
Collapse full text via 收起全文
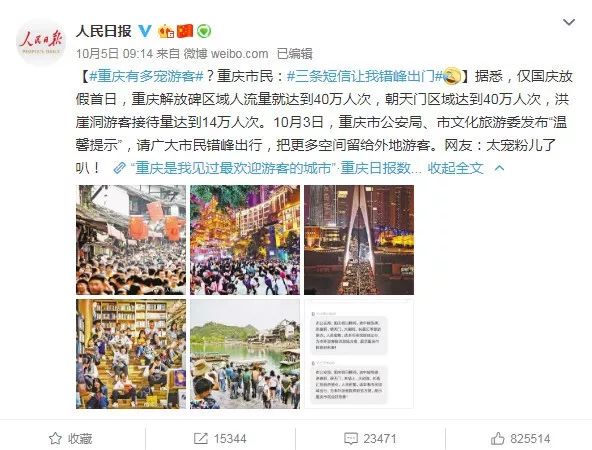(455, 168)
